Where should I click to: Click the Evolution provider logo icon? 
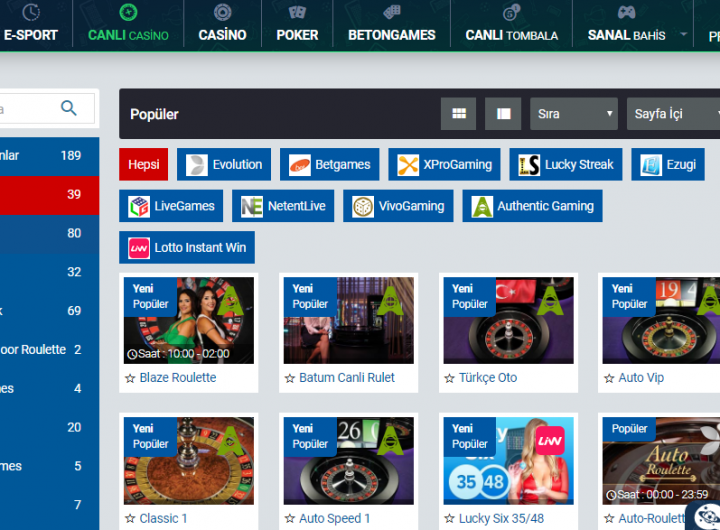(x=197, y=165)
